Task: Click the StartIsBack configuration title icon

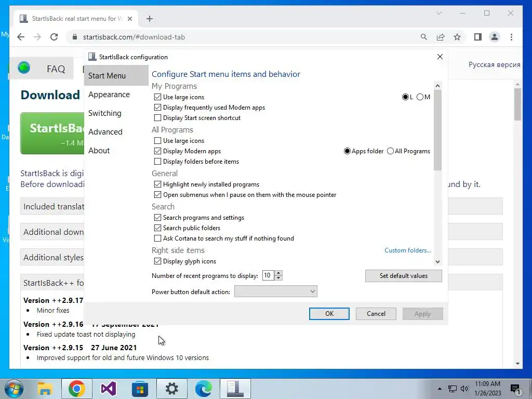Action: coord(92,57)
